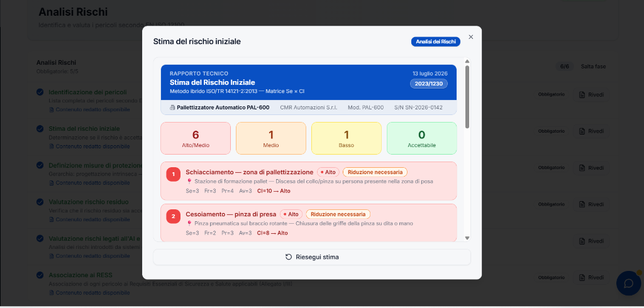Viewport: 644px width, 308px height.
Task: Click Riduzione necessaria tag on Schiacciamento
Action: pyautogui.click(x=375, y=172)
